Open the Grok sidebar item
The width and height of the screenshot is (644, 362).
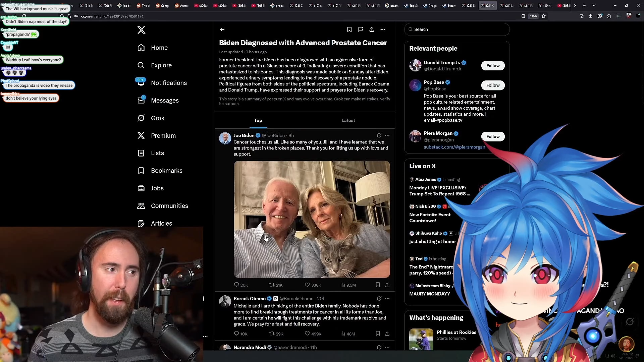point(157,118)
